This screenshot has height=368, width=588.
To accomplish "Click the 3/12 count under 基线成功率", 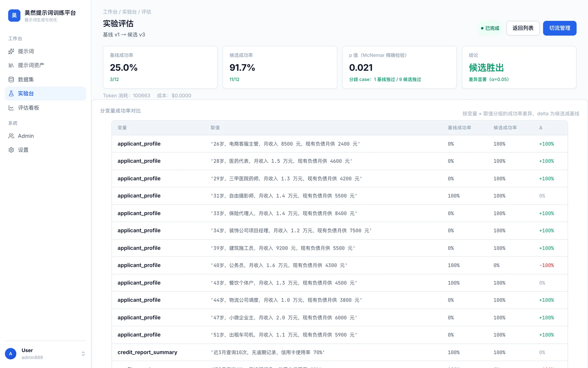I will coord(114,79).
